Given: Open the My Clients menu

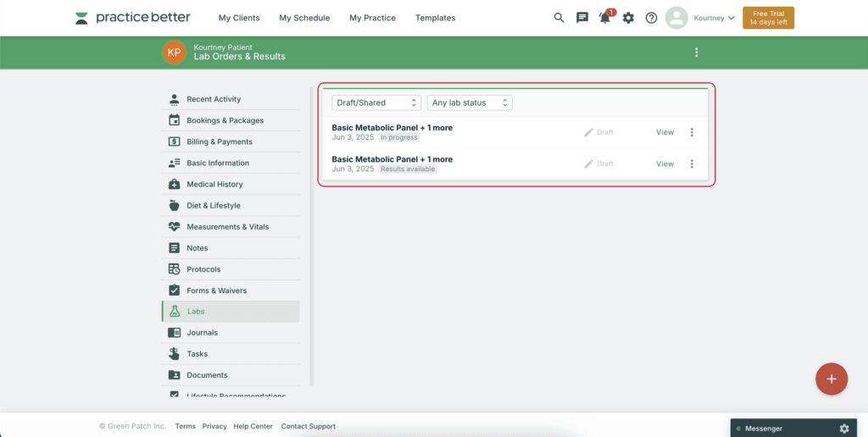Looking at the screenshot, I should (239, 18).
